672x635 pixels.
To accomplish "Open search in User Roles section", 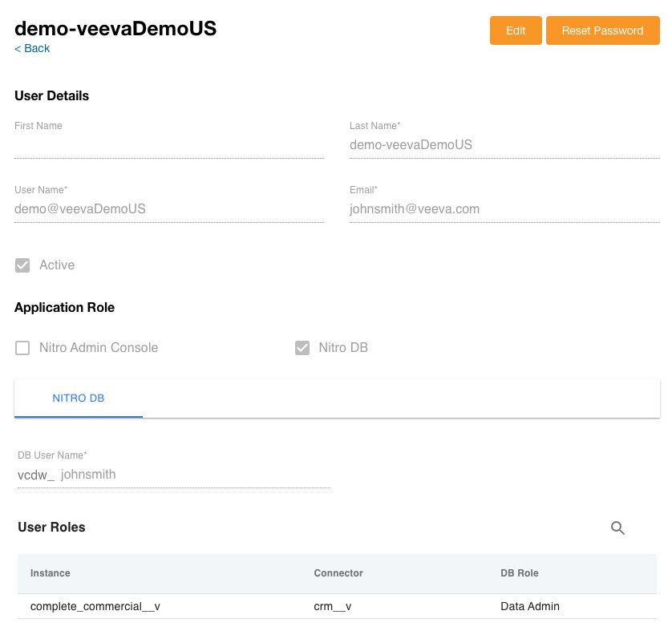I will (x=617, y=528).
